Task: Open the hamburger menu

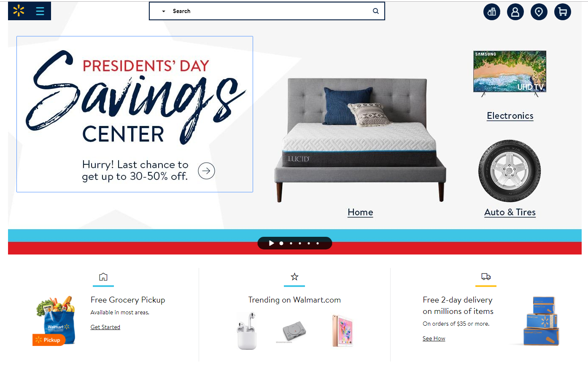Action: (40, 11)
